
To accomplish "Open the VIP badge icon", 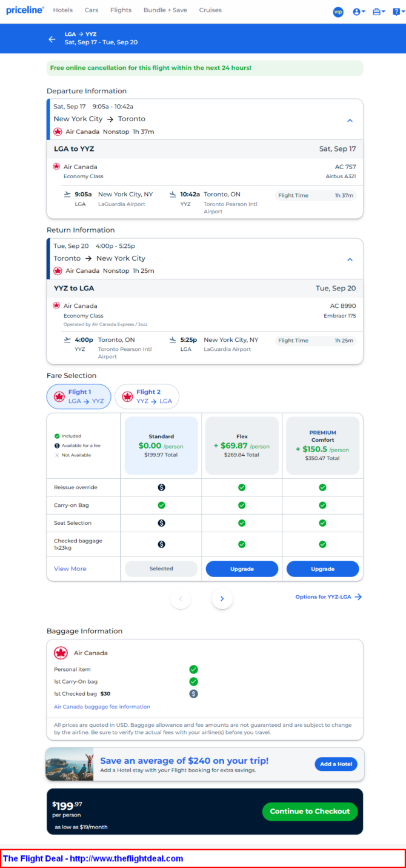I will pyautogui.click(x=338, y=12).
